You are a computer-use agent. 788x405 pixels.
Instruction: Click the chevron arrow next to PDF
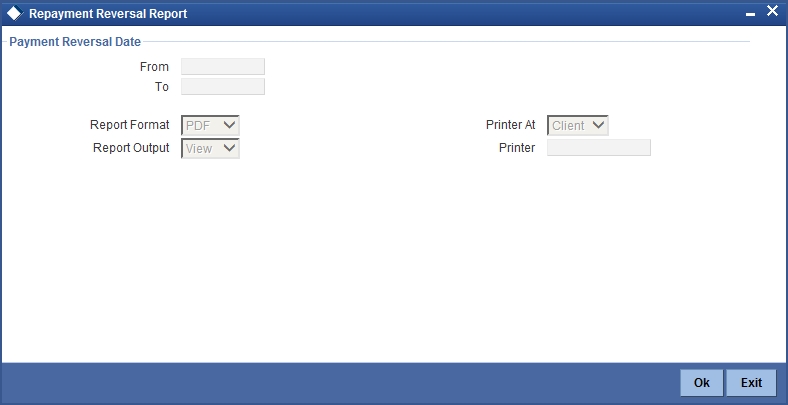(229, 125)
